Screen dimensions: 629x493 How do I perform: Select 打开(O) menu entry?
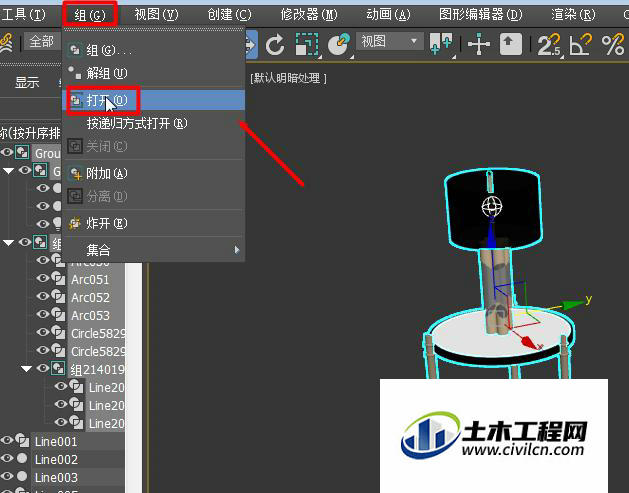pyautogui.click(x=154, y=100)
